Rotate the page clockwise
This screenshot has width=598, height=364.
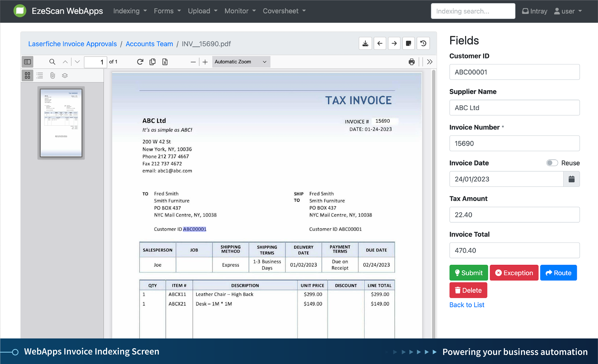[140, 62]
